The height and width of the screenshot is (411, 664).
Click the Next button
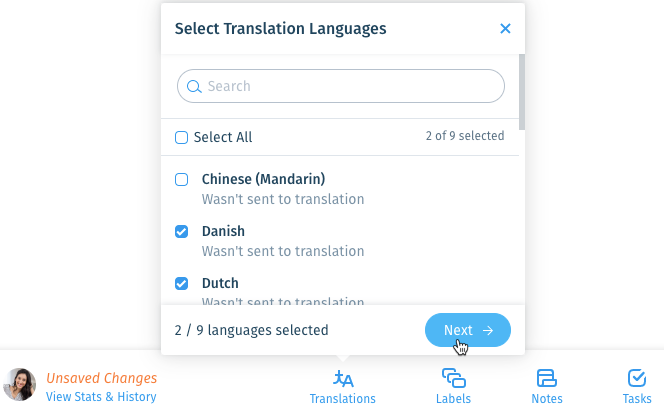(468, 330)
